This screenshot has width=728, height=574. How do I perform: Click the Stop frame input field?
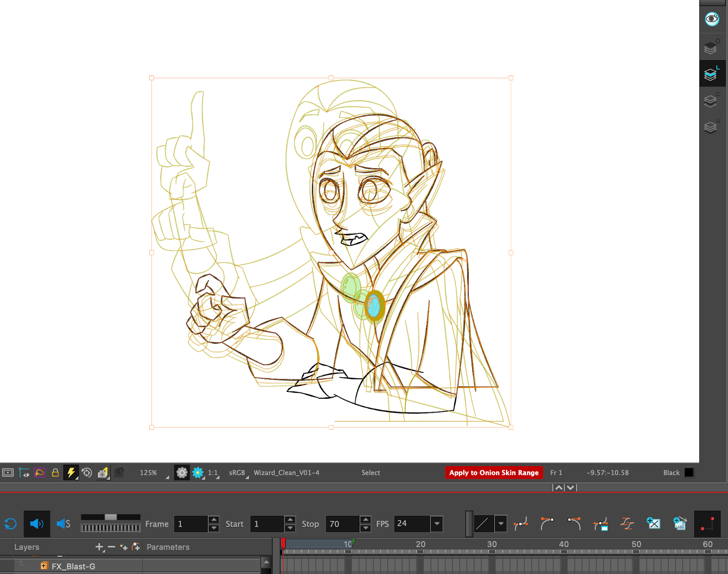tap(342, 524)
